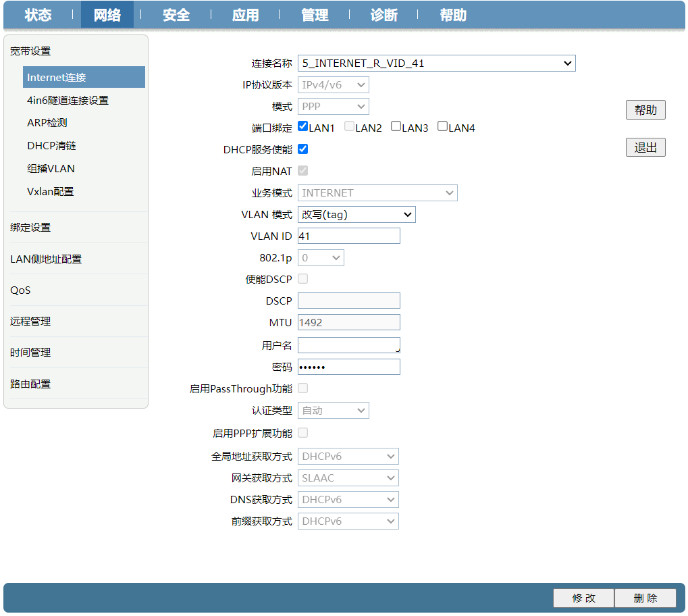Check the LAN4 port binding option
Screen dimensions: 688x616
[x=442, y=126]
